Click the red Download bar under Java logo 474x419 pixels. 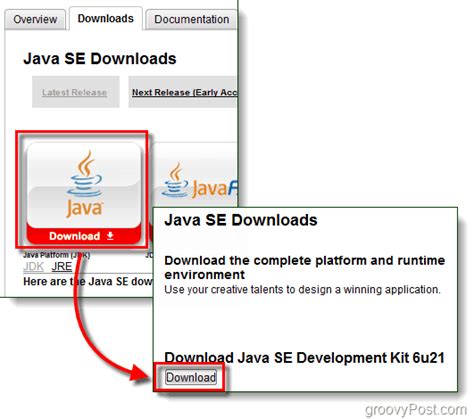pyautogui.click(x=83, y=236)
